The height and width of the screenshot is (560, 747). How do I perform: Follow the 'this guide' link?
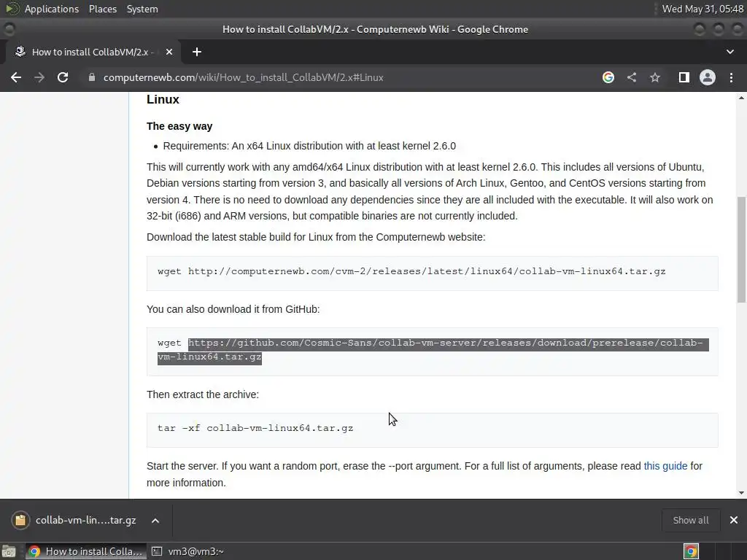[665, 466]
